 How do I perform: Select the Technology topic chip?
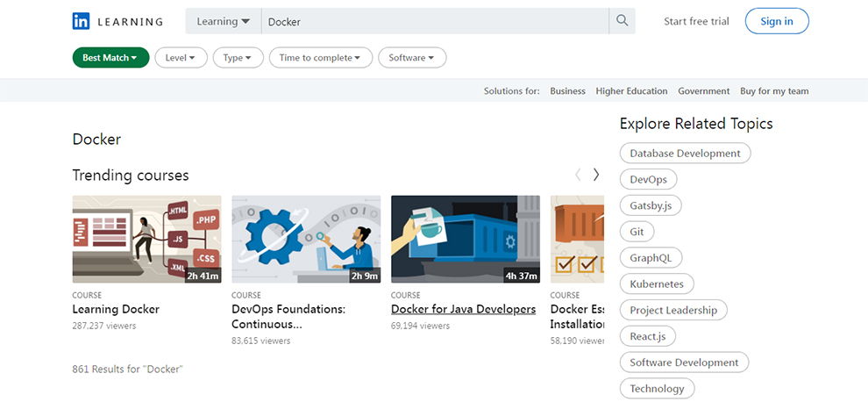coord(657,389)
